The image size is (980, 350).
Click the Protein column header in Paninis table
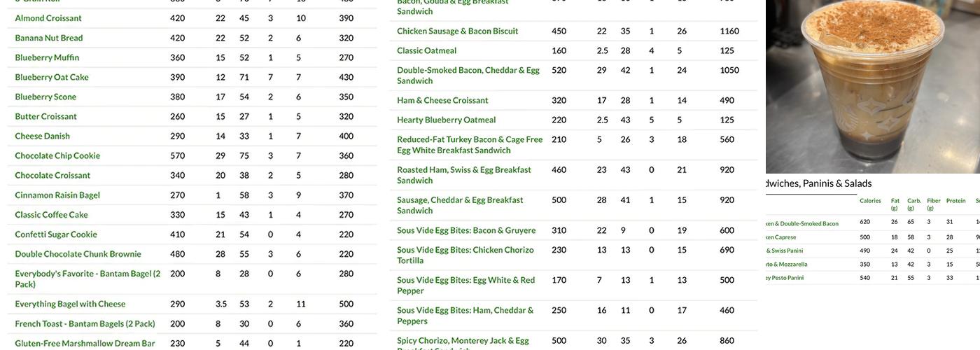click(955, 201)
